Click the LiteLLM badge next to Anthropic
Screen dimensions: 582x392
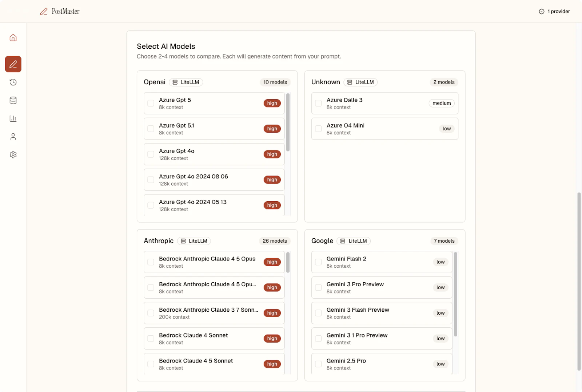(194, 241)
